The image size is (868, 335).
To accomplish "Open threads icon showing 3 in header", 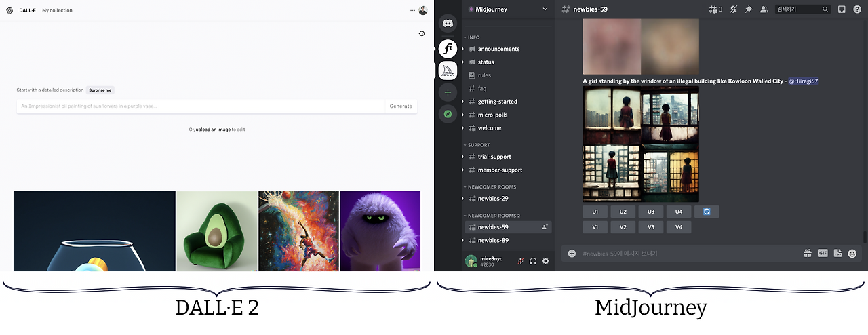I will [x=715, y=9].
